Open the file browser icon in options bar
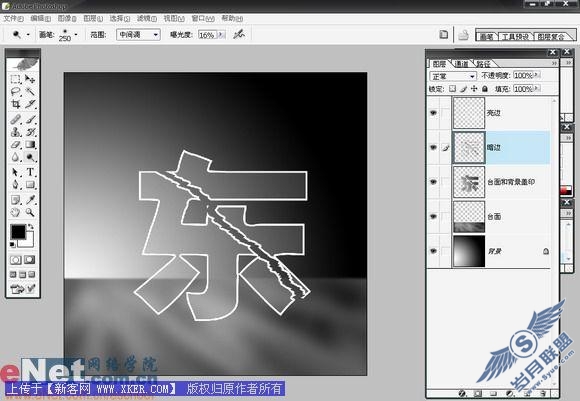 444,34
